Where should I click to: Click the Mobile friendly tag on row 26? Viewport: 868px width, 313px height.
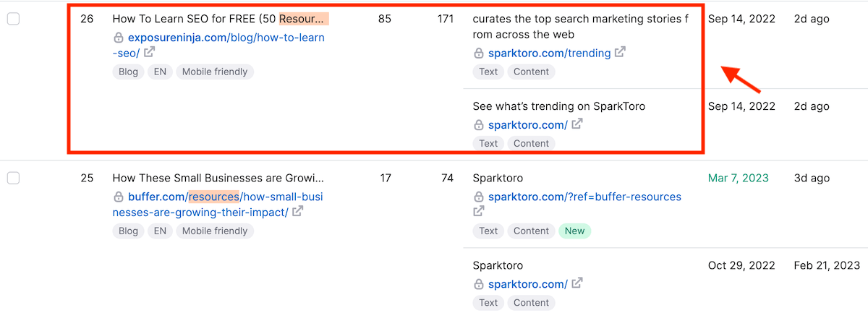coord(215,72)
